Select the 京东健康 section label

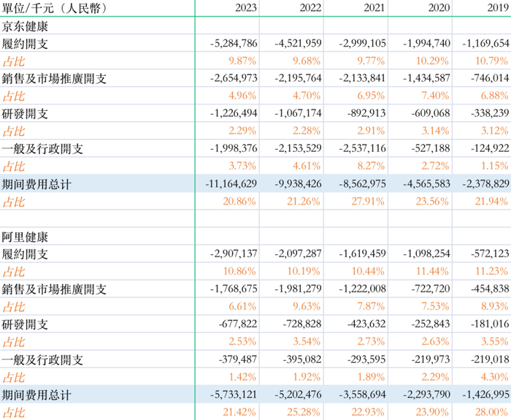(25, 26)
